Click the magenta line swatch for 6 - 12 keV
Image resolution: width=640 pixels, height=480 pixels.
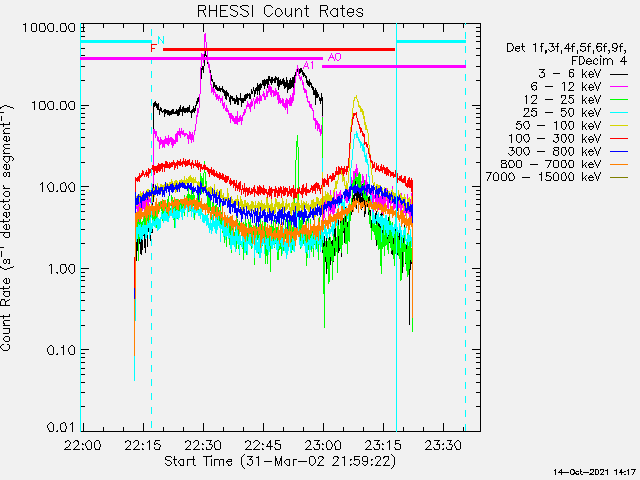click(619, 87)
